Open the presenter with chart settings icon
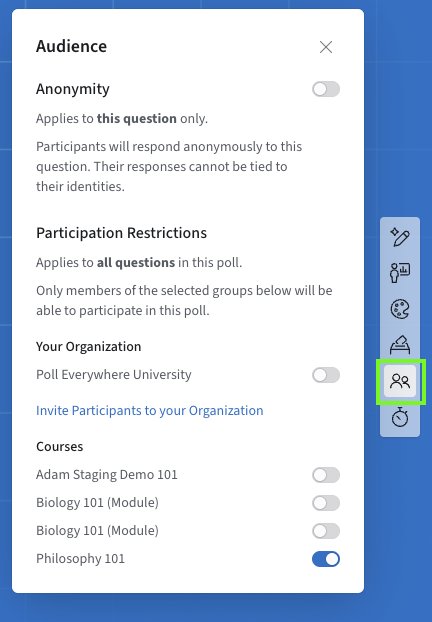 (x=400, y=273)
